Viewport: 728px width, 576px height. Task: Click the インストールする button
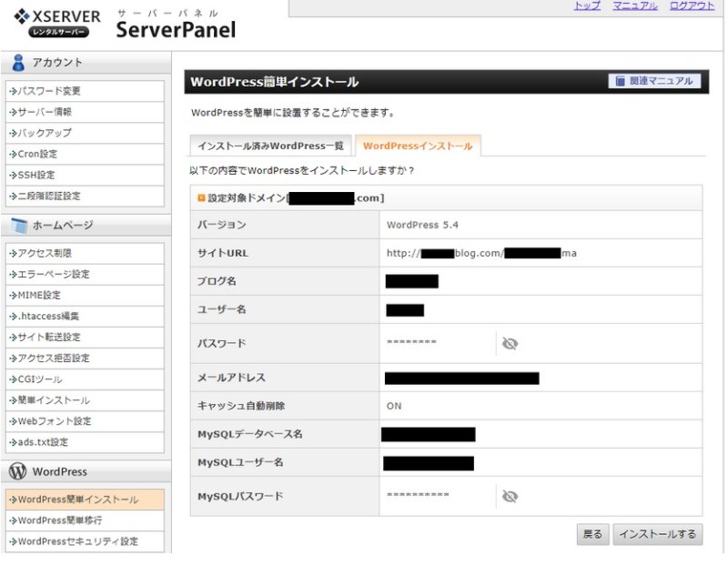pyautogui.click(x=657, y=534)
